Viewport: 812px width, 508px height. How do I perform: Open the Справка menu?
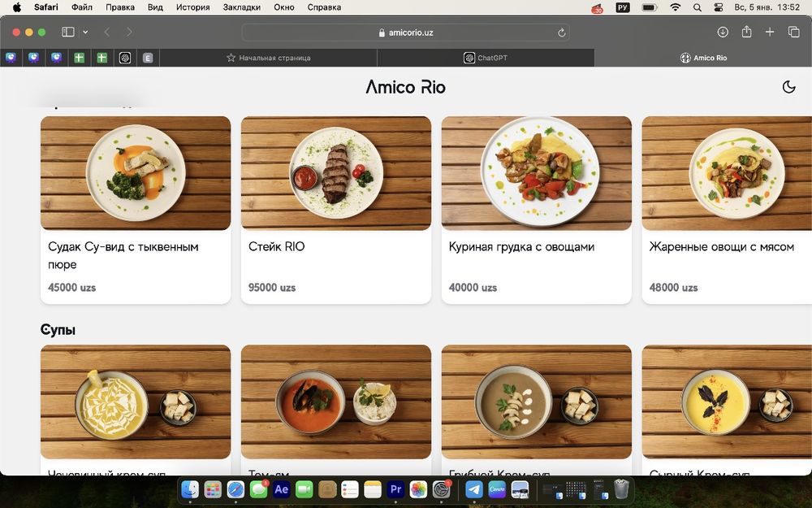coord(324,7)
